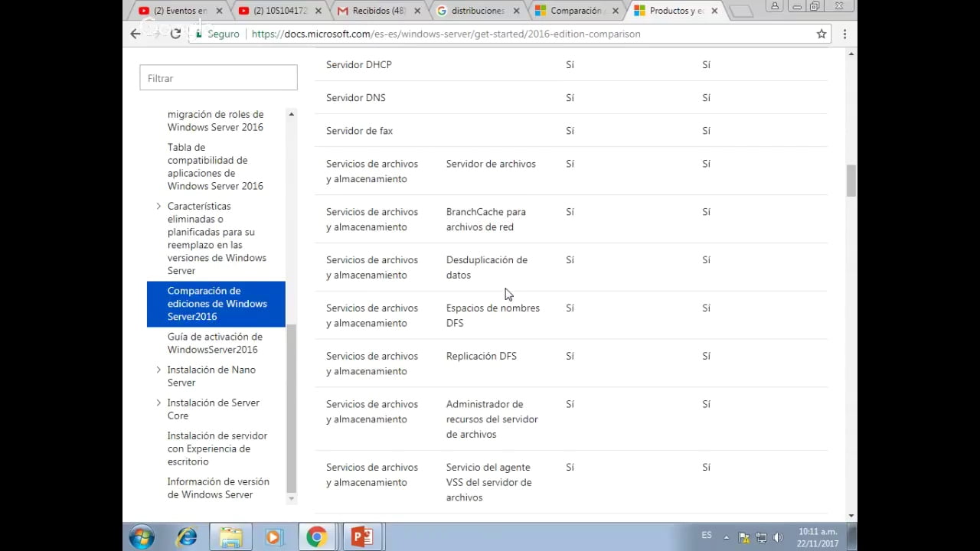
Task: Open Windows Media Player in taskbar
Action: pyautogui.click(x=273, y=537)
